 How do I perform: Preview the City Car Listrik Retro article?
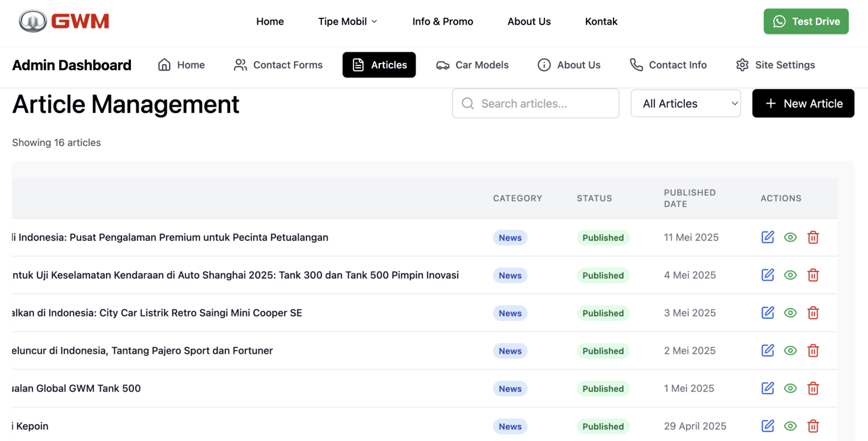[790, 313]
